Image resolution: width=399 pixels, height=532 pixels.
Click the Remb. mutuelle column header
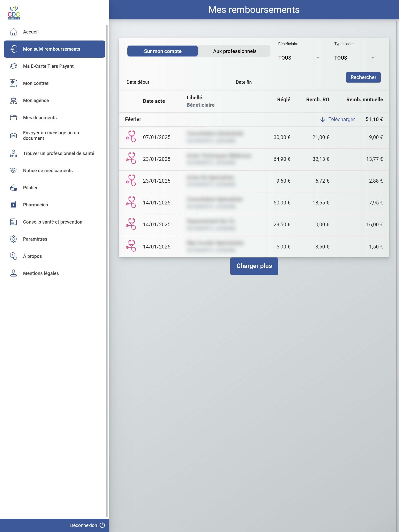tap(364, 99)
